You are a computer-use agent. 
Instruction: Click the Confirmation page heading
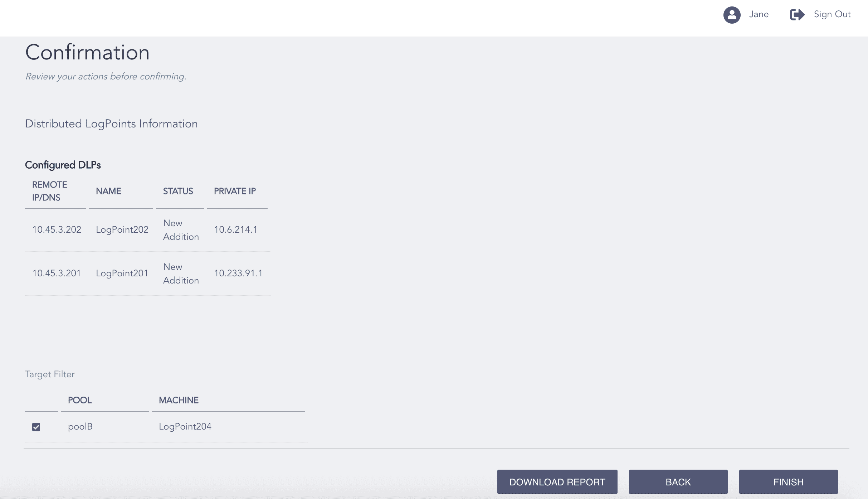(x=87, y=52)
